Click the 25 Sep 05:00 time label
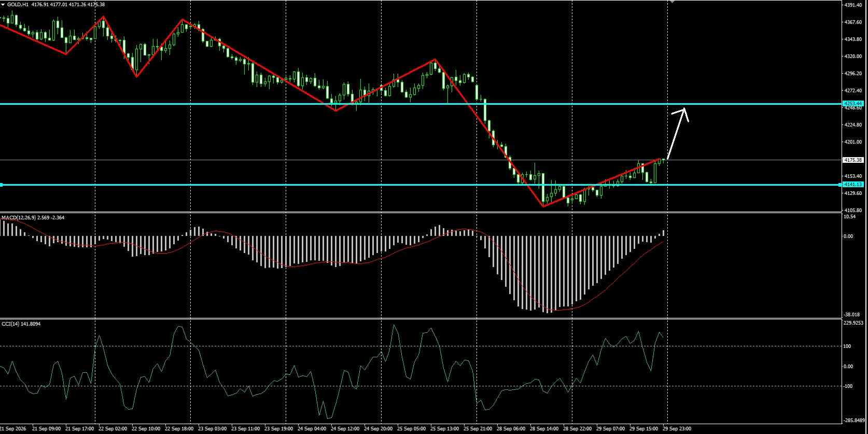The height and width of the screenshot is (434, 868). (411, 429)
